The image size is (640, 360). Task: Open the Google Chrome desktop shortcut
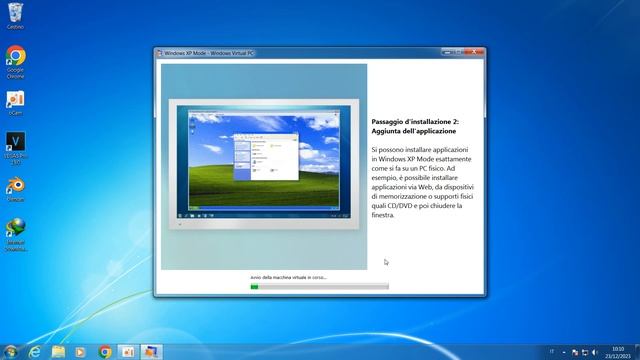tap(15, 61)
